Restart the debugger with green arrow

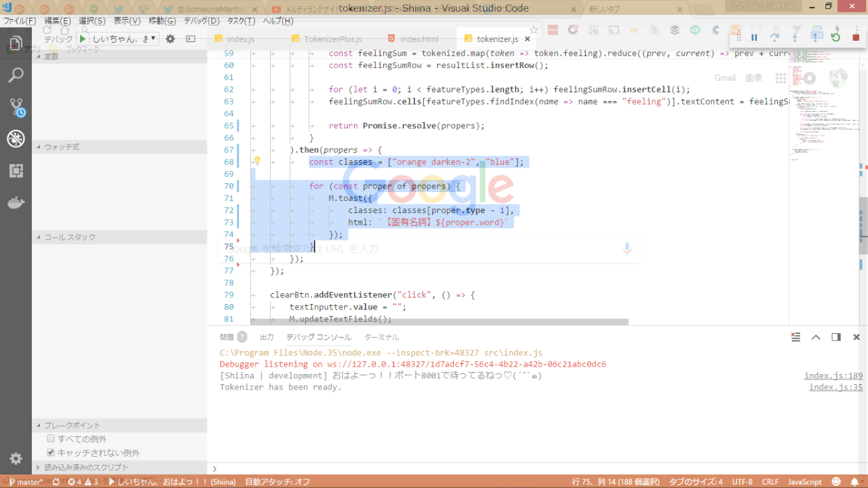(835, 37)
